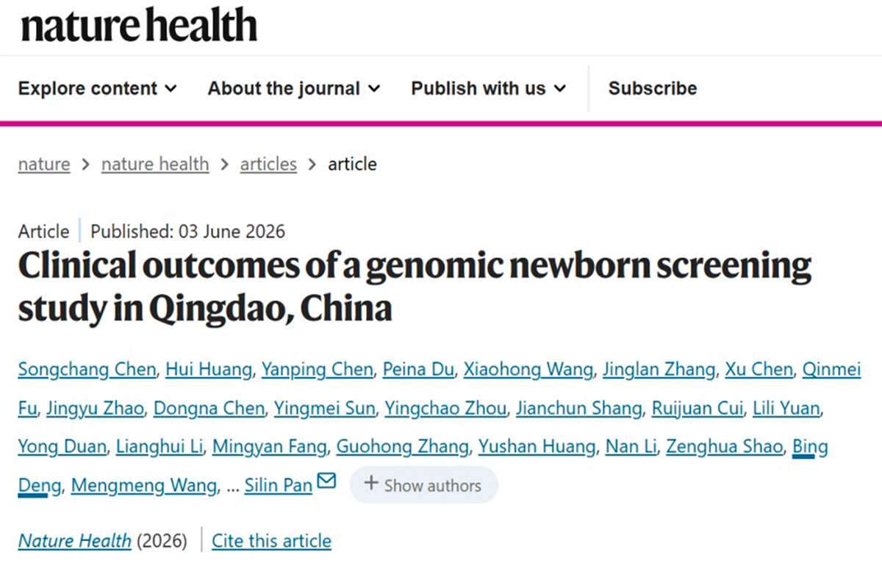The width and height of the screenshot is (882, 588).
Task: Go to the nature breadcrumb link
Action: (x=44, y=164)
